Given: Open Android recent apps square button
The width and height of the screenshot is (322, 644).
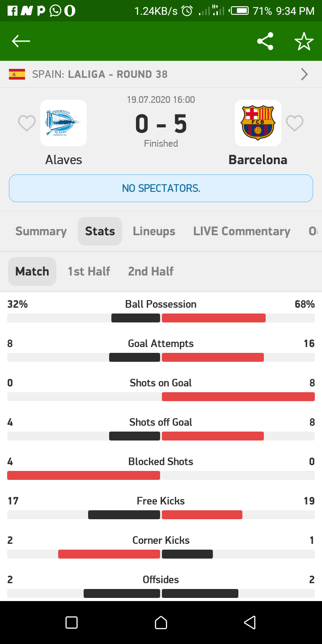Looking at the screenshot, I should [x=72, y=623].
